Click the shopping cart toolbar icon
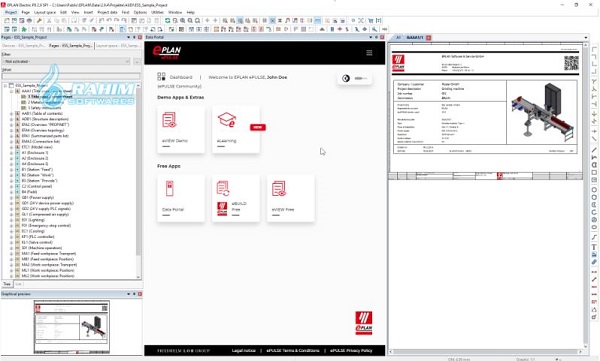Viewport: 600px width, 361px height. click(x=370, y=20)
